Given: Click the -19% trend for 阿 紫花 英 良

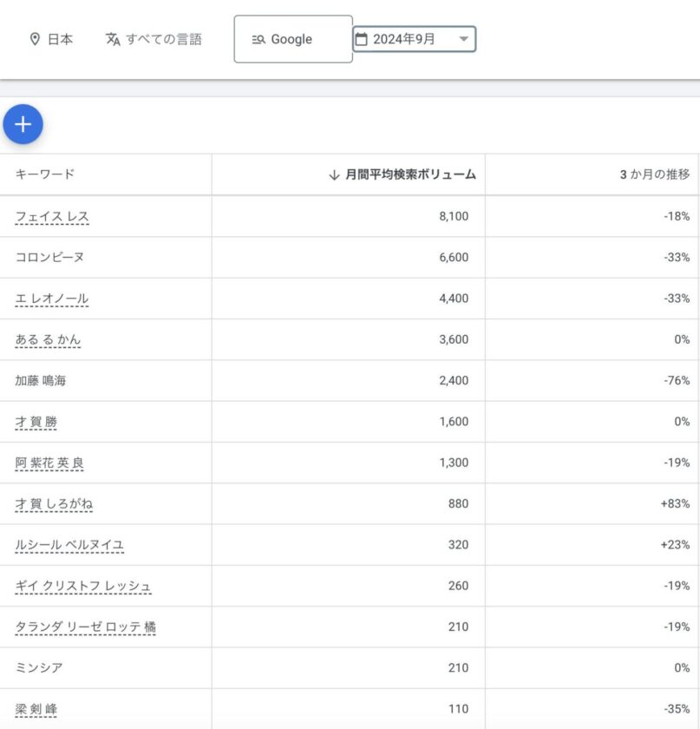Looking at the screenshot, I should point(677,463).
